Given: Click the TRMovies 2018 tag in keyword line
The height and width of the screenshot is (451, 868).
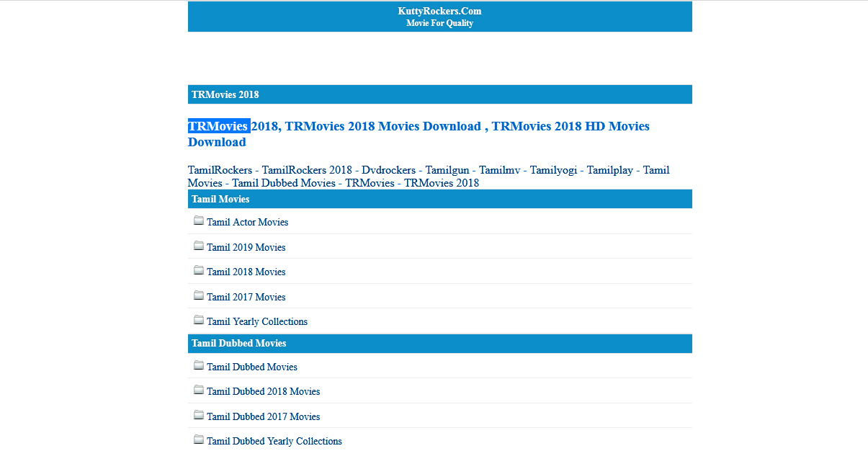Looking at the screenshot, I should (x=442, y=183).
